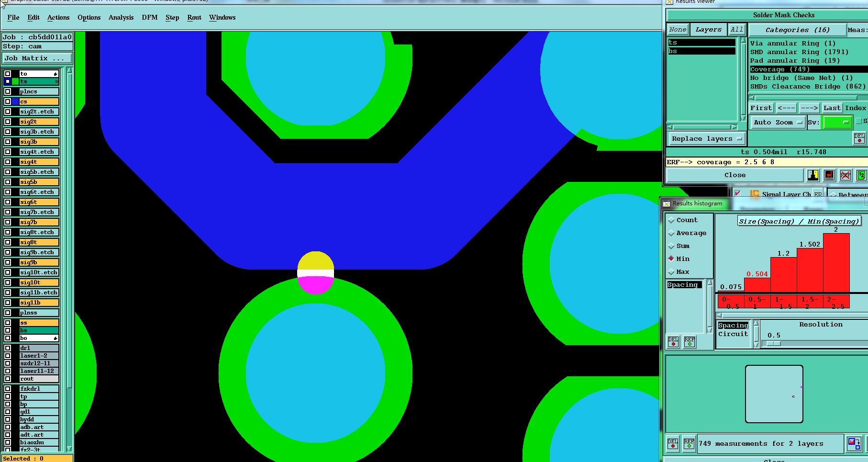Open the Size(Spacing) / Min(Spacing) selector
The height and width of the screenshot is (462, 868).
pos(799,221)
